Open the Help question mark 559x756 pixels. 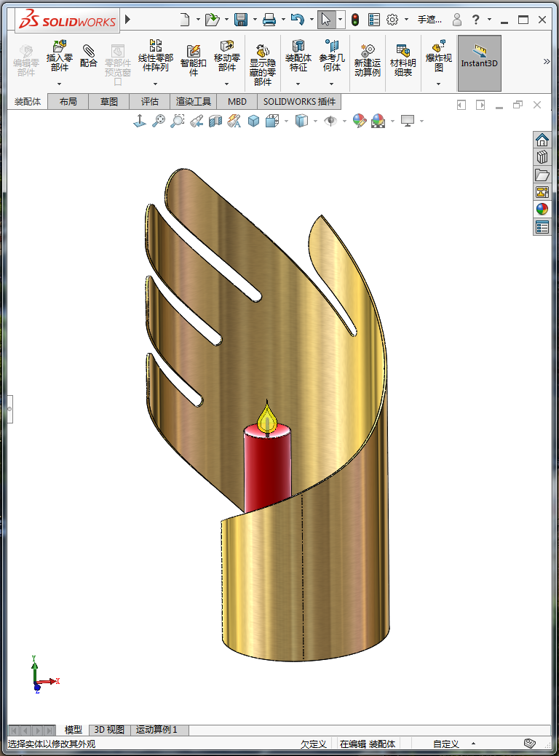point(475,20)
